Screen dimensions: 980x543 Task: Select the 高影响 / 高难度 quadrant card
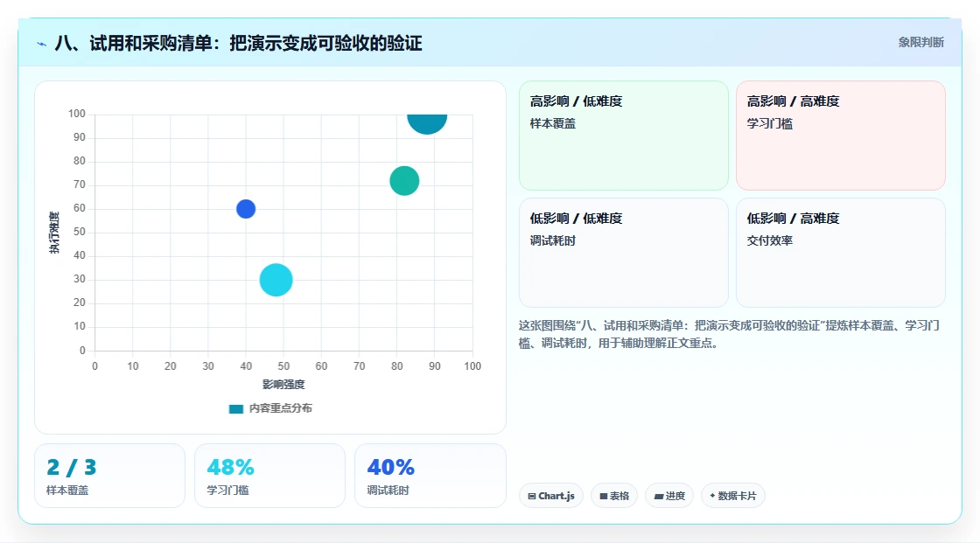840,135
